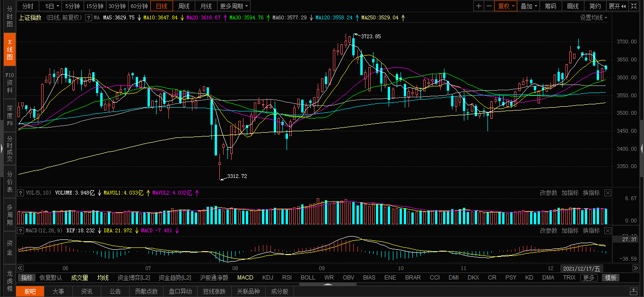Toggle 均线 moving average display
644x297 pixels.
click(x=103, y=278)
